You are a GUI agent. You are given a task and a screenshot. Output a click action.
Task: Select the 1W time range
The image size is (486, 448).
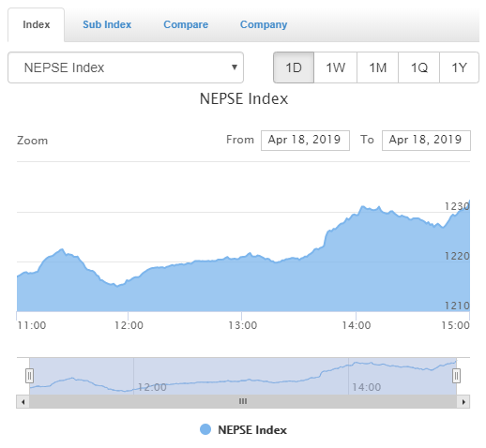[x=336, y=67]
